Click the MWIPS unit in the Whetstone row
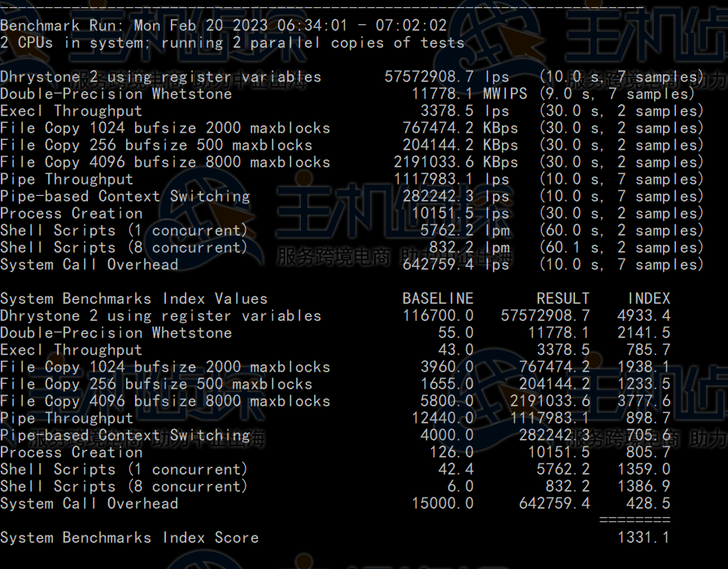The image size is (728, 569). [505, 93]
